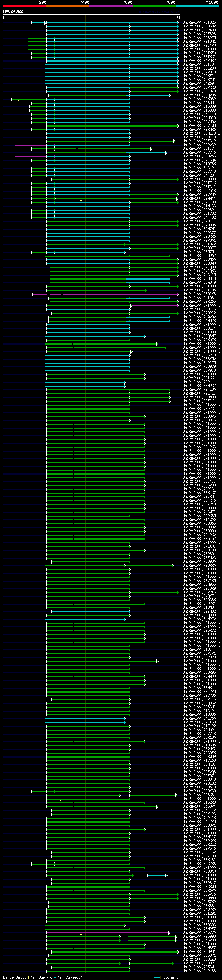Click the purple alignment bar of UniRef100_P46770
This screenshot has width=222, height=980.
pyautogui.click(x=108, y=932)
